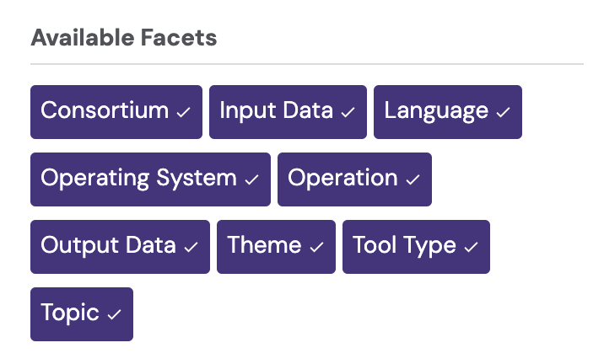Click the checkmark icon on Consortium
Viewport: 604px width, 364px height.
tap(184, 112)
